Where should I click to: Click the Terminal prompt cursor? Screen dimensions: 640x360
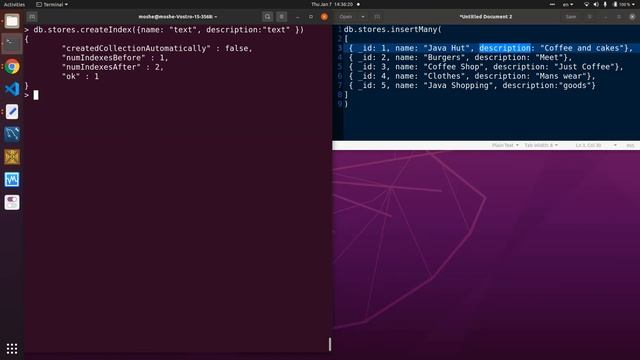coord(36,95)
